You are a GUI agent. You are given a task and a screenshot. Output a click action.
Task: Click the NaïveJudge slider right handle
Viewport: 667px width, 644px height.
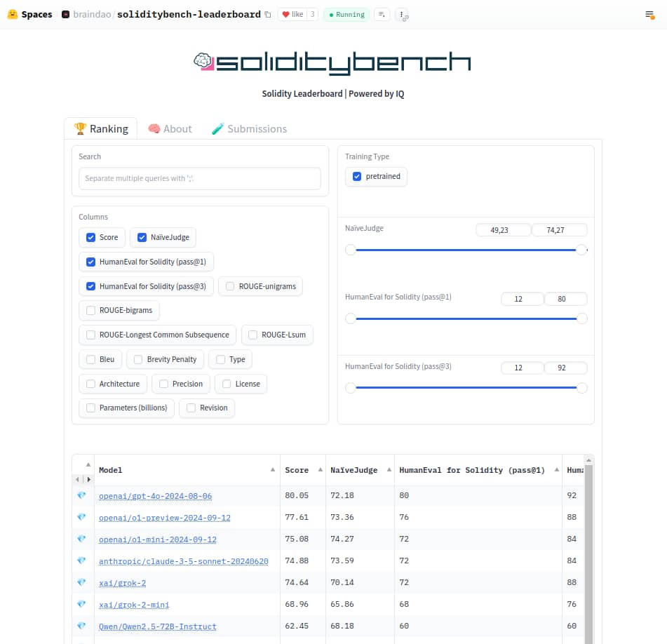click(x=581, y=250)
